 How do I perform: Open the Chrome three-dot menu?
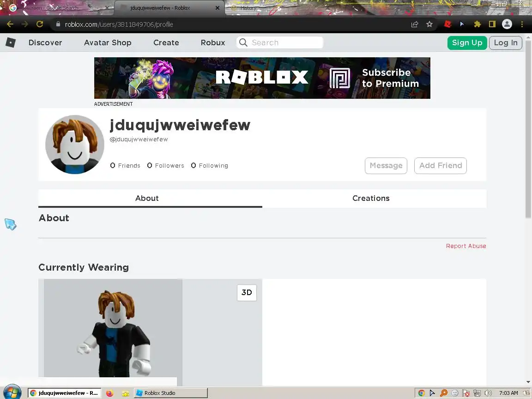tap(522, 24)
